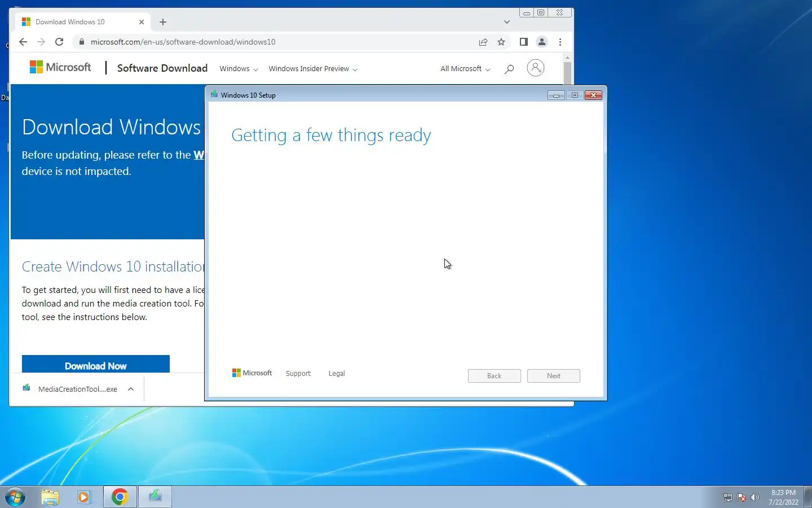Open Chrome profile avatar
Screen dimensions: 812x508
point(542,42)
